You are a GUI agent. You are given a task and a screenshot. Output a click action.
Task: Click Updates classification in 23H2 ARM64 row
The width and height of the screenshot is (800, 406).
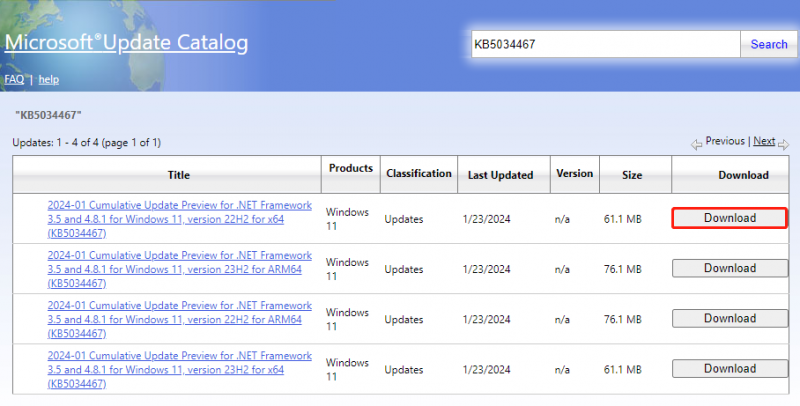pos(404,269)
